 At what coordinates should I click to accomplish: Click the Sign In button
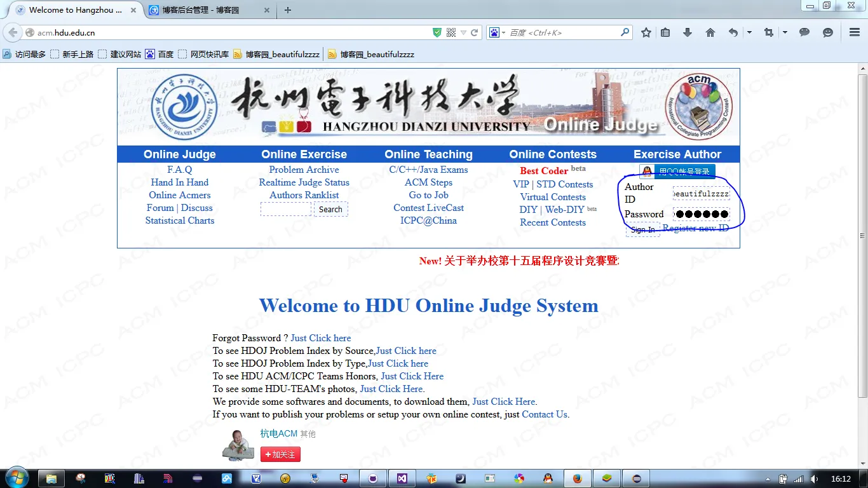tap(642, 229)
